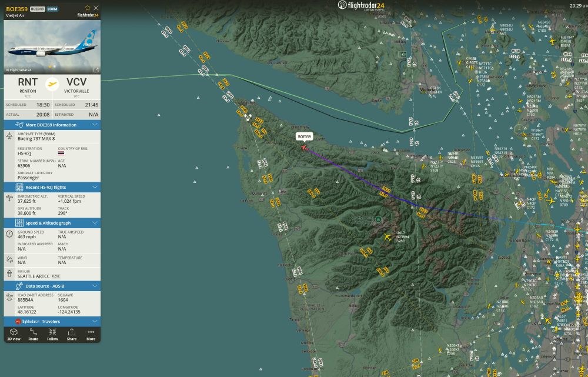Image resolution: width=588 pixels, height=377 pixels.
Task: Click vertical speed +1,024 fpm value
Action: 69,202
